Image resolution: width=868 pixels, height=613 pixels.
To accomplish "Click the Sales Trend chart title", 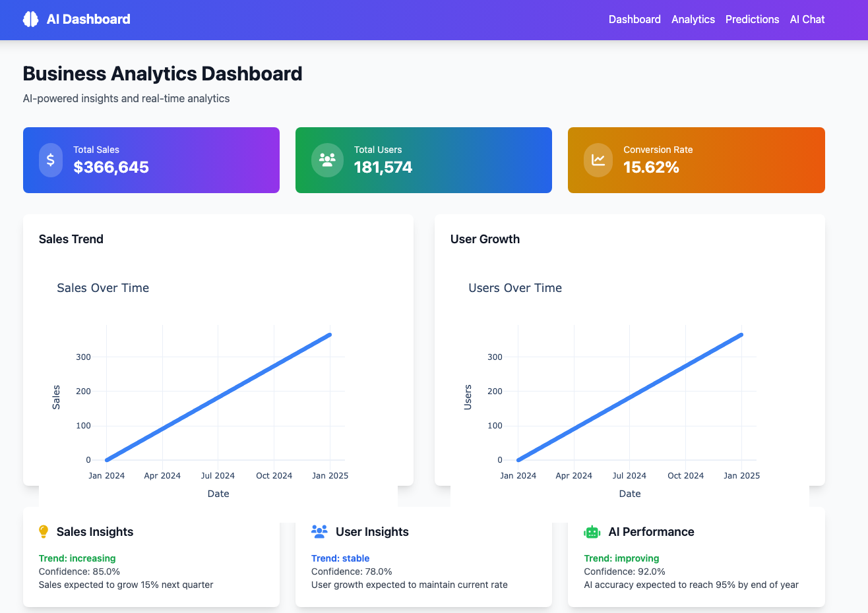I will click(71, 239).
